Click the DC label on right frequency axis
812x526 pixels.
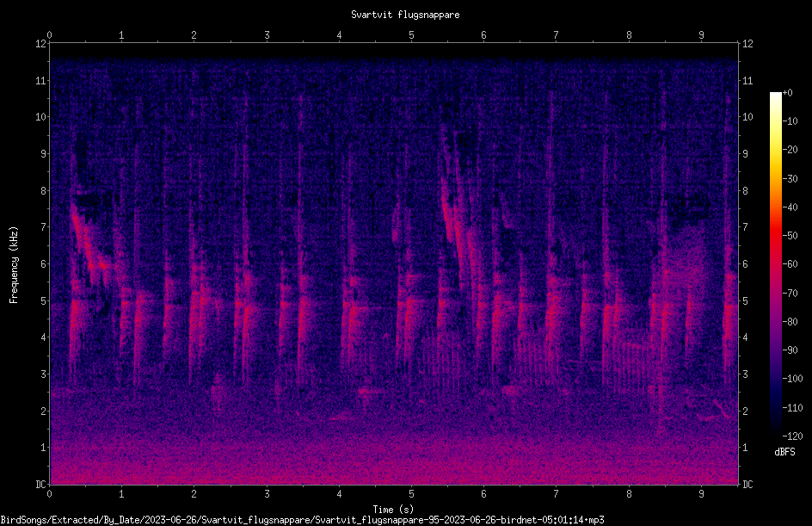[747, 485]
